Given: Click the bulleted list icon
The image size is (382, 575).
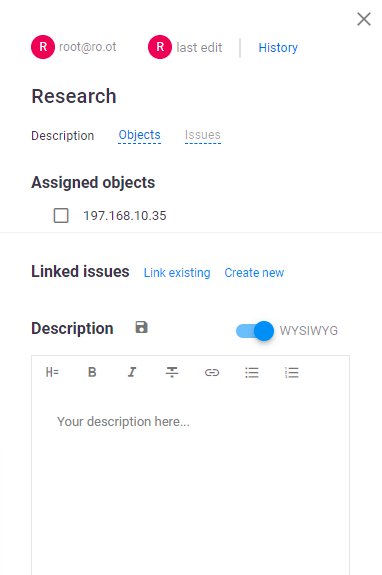Looking at the screenshot, I should [x=252, y=373].
